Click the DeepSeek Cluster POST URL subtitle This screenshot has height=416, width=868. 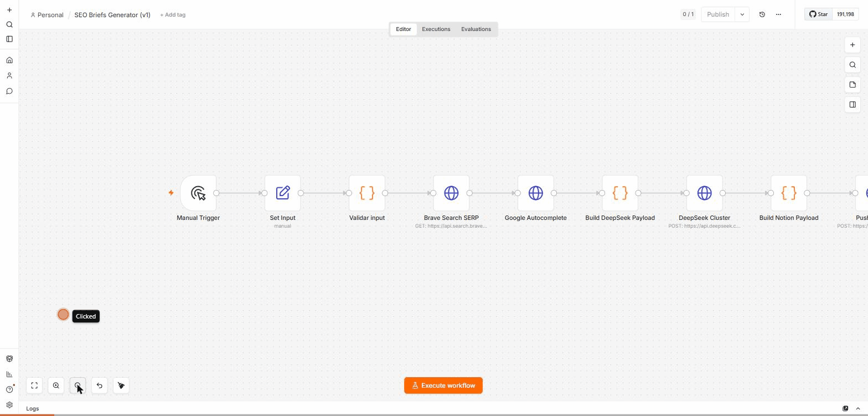click(705, 226)
